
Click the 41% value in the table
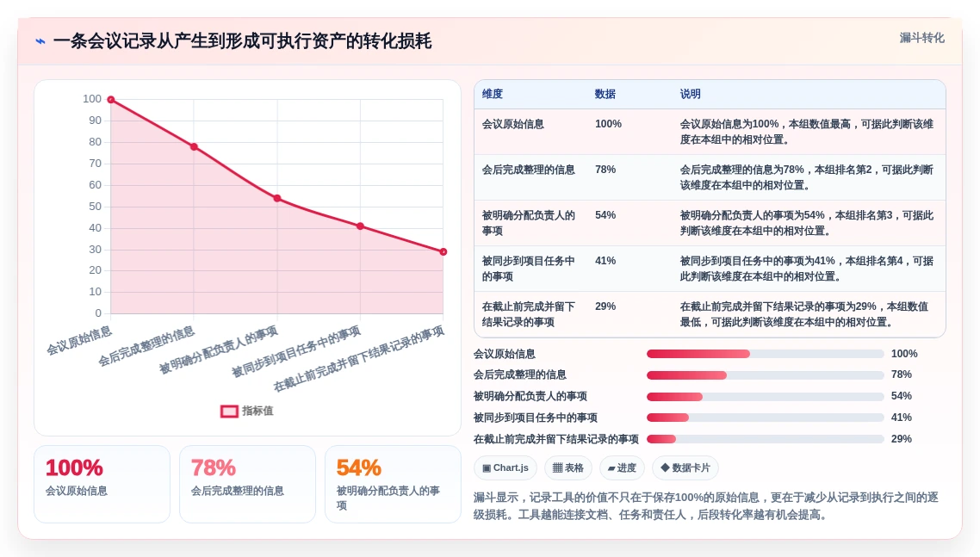(x=605, y=261)
